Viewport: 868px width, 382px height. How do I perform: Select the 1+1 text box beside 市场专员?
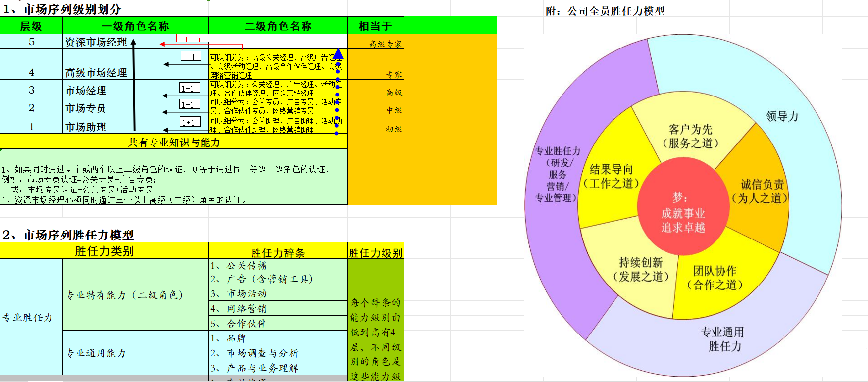coord(190,104)
